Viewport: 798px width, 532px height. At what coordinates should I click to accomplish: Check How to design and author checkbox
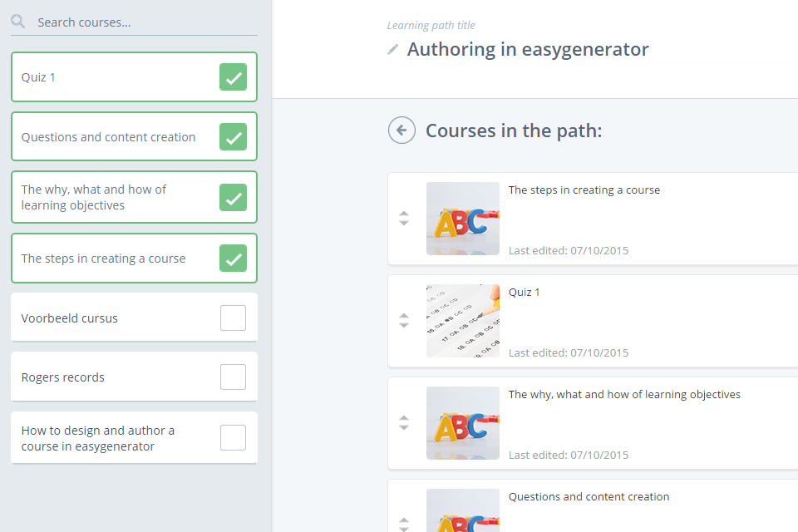[233, 438]
